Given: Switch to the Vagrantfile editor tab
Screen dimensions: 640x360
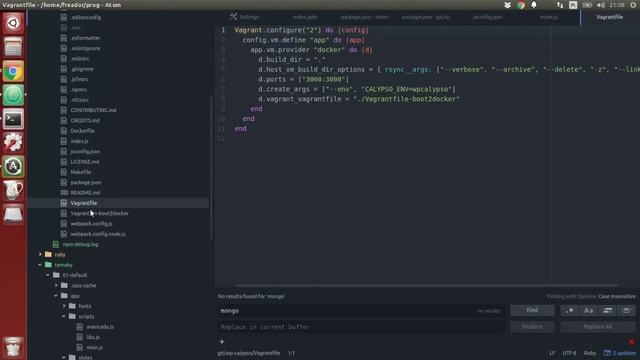Looking at the screenshot, I should (x=609, y=17).
